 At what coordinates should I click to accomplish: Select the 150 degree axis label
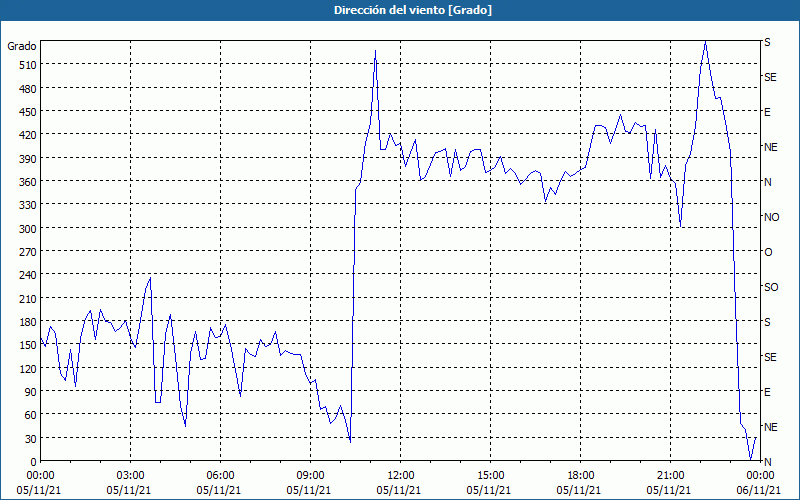(28, 345)
